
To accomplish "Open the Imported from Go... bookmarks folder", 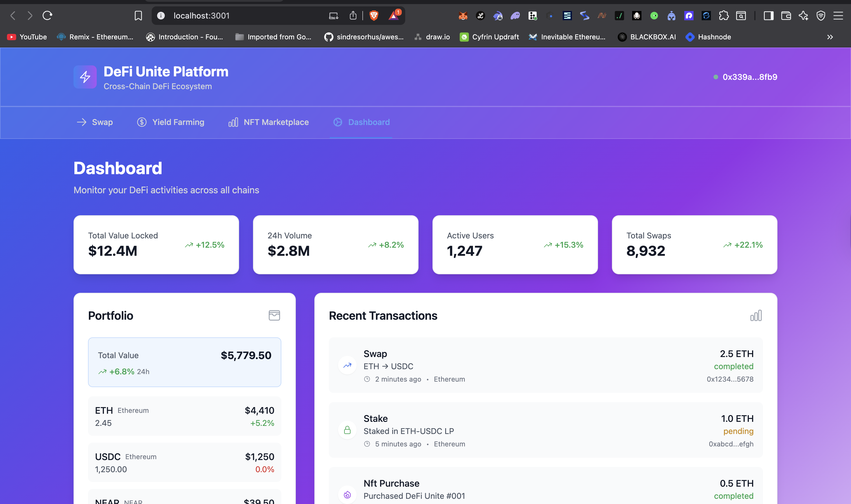I will 273,37.
